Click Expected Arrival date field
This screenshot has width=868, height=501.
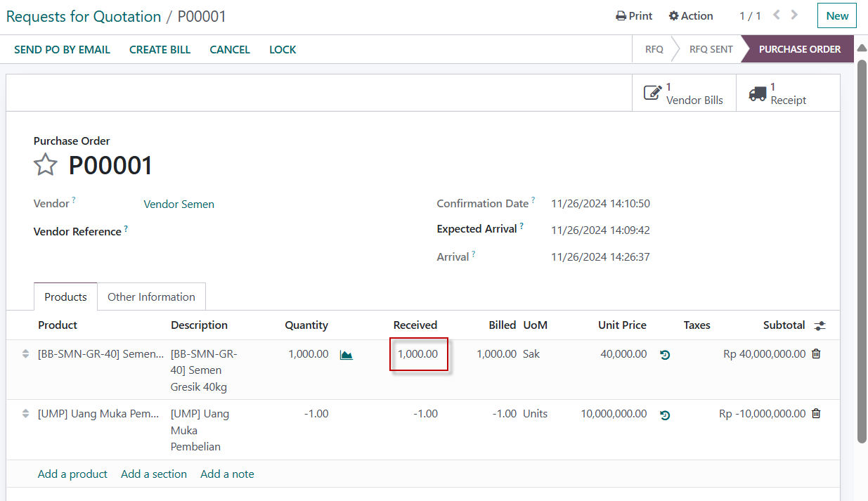click(600, 230)
